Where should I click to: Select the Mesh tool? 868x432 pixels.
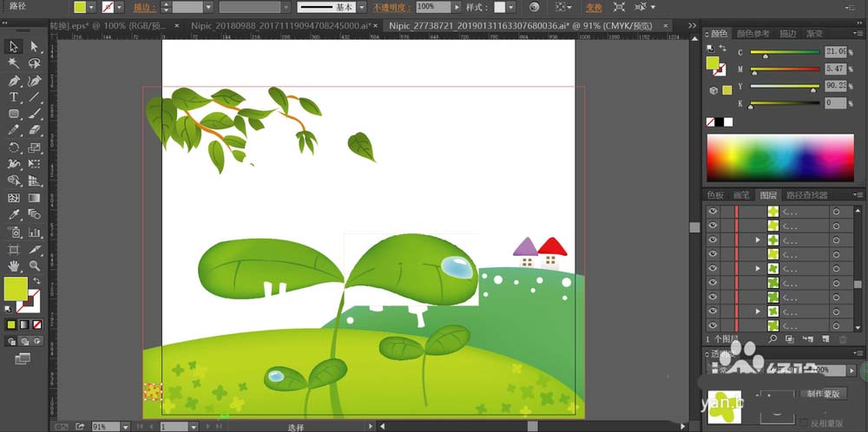tap(14, 198)
